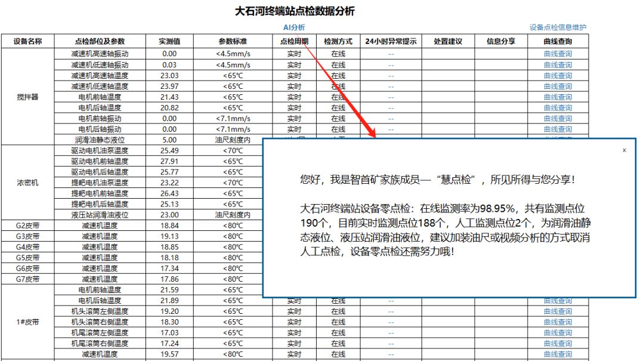The image size is (644, 361).
Task: Select the 处置建议 column header
Action: click(x=448, y=42)
